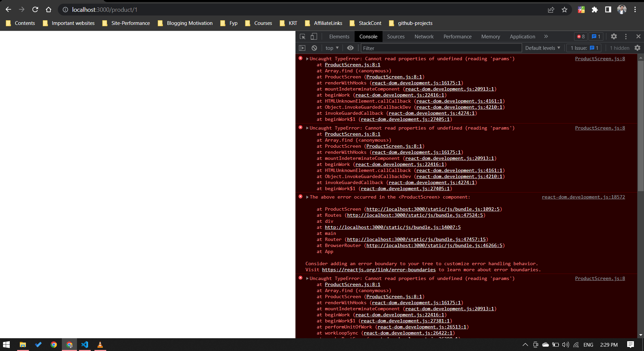The width and height of the screenshot is (644, 351).
Task: Open VLC media player from the taskbar
Action: pyautogui.click(x=100, y=345)
